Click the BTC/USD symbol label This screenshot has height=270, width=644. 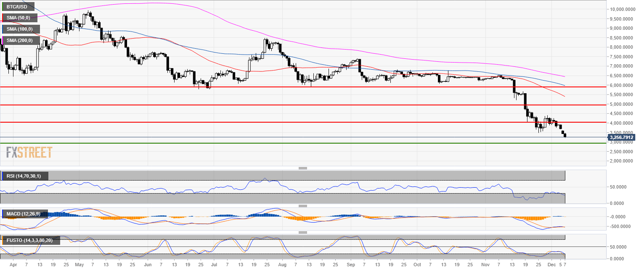point(18,7)
